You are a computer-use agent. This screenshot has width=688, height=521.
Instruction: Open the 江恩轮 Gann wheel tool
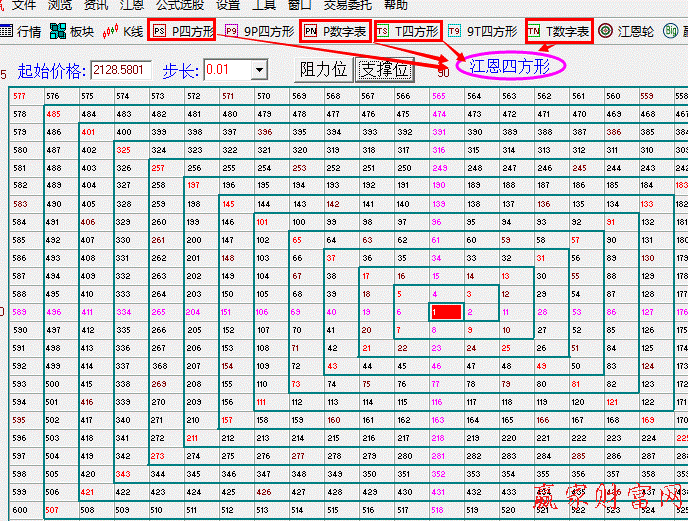(627, 31)
